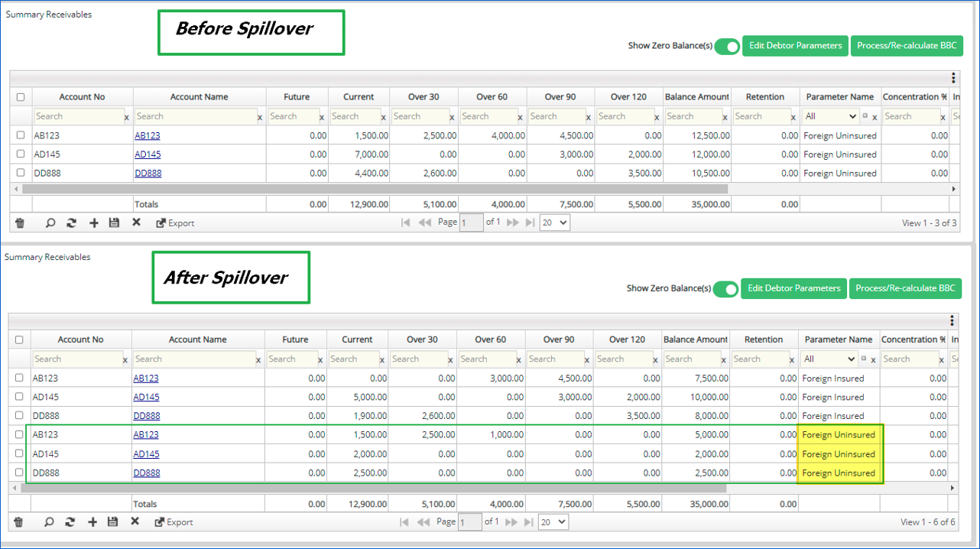Open DD888 account link in Before Spillover grid
This screenshot has width=980, height=549.
[x=148, y=174]
